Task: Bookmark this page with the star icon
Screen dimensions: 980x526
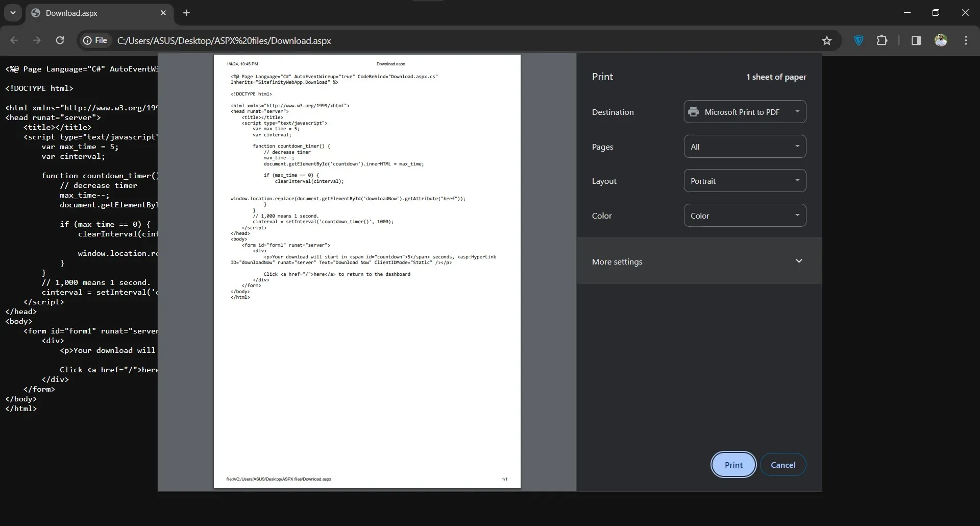Action: pos(827,40)
